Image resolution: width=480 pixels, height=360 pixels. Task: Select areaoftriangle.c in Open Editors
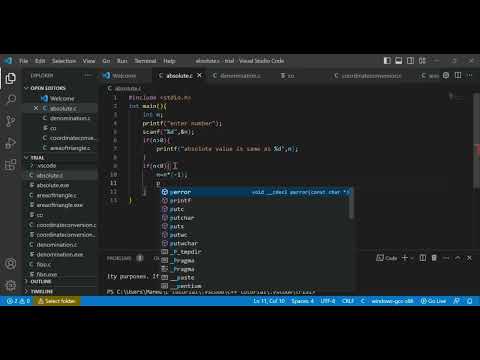70,148
